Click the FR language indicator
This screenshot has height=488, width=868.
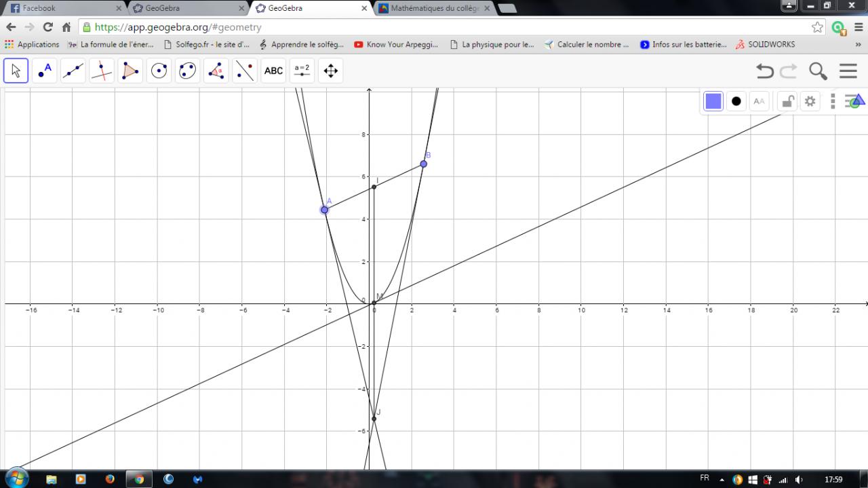pyautogui.click(x=705, y=478)
